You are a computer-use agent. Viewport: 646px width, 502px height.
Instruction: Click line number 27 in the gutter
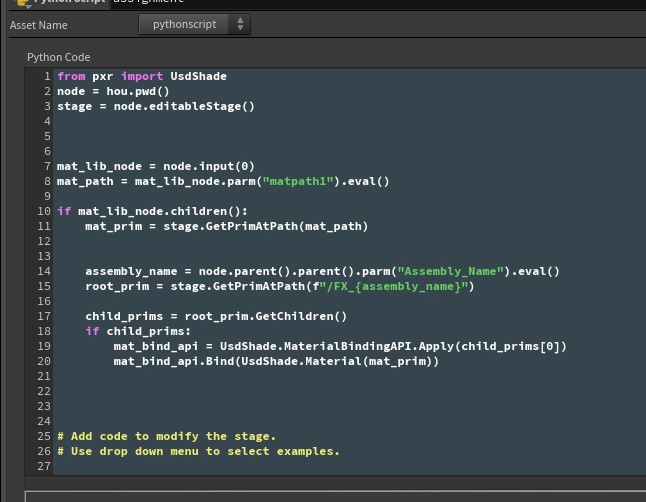pyautogui.click(x=44, y=466)
